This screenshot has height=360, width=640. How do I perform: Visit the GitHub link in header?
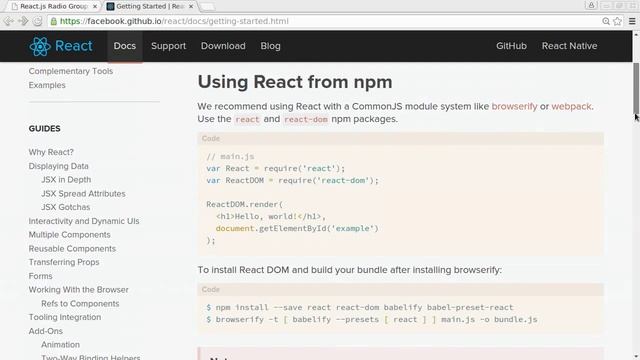[511, 46]
